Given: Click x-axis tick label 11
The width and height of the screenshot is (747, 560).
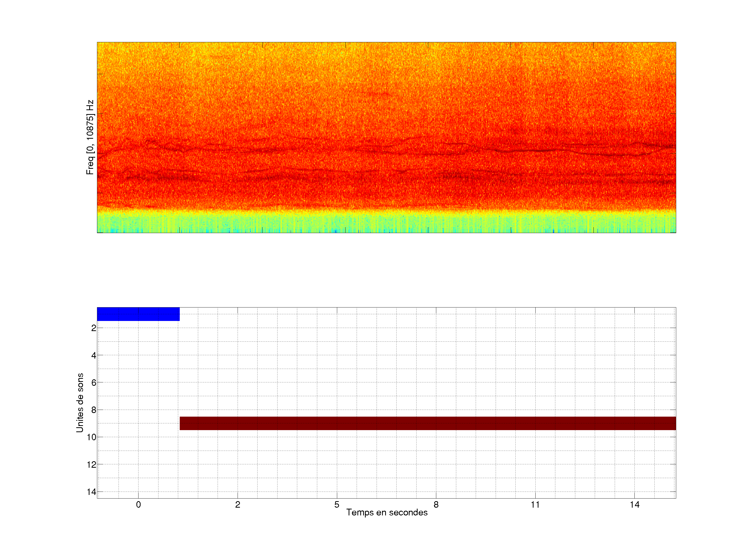Looking at the screenshot, I should [535, 505].
